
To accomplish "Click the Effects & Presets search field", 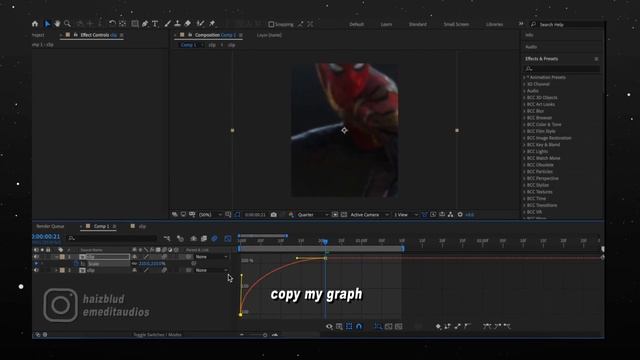I will pos(562,69).
